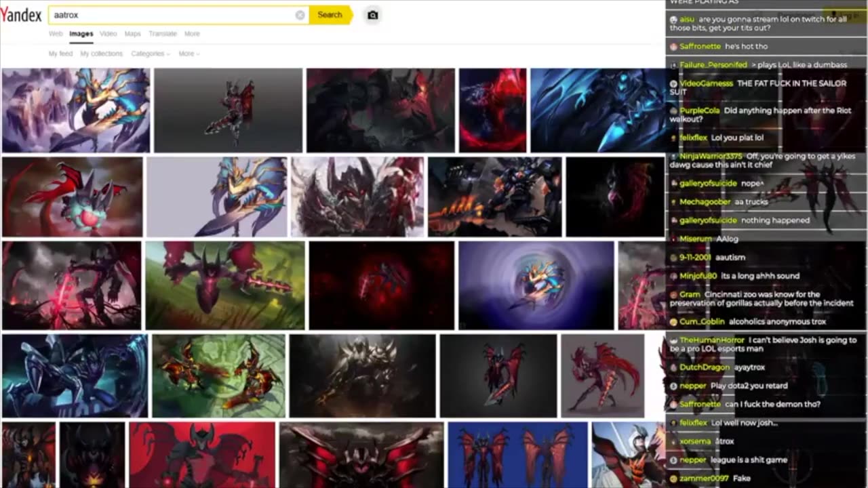This screenshot has width=868, height=488.
Task: Open the blue background red wings concept thumbnail
Action: click(517, 455)
